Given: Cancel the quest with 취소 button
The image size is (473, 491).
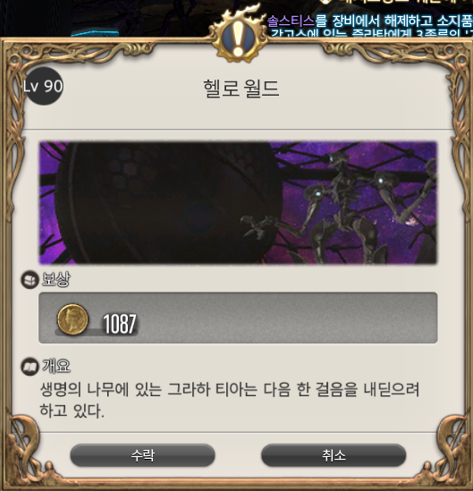Looking at the screenshot, I should point(333,455).
